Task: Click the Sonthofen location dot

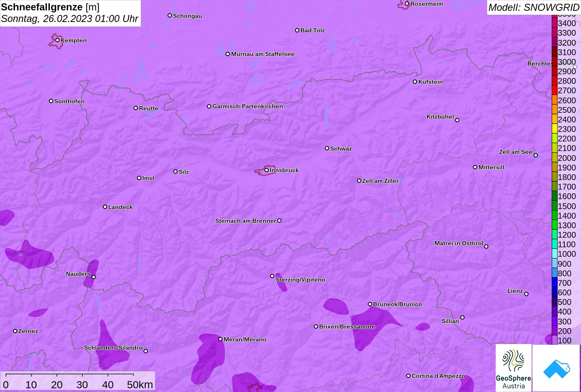Action: point(51,101)
